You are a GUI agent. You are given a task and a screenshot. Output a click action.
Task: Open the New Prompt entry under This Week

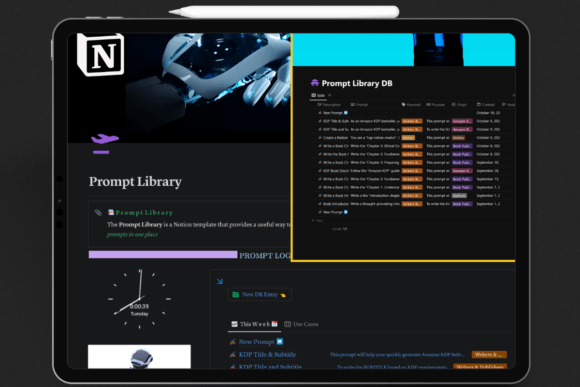tap(256, 341)
